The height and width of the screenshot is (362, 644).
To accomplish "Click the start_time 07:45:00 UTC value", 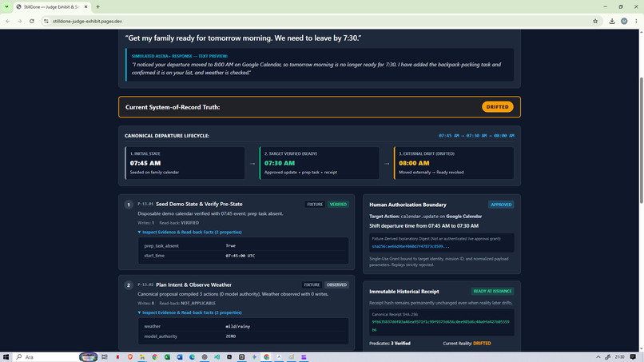I will pos(241,256).
